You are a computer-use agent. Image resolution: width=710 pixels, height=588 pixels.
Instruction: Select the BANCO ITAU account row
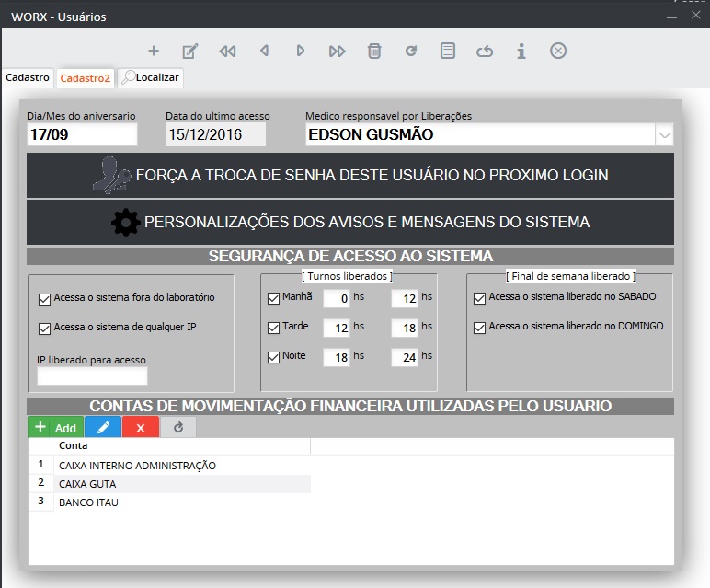pos(182,502)
